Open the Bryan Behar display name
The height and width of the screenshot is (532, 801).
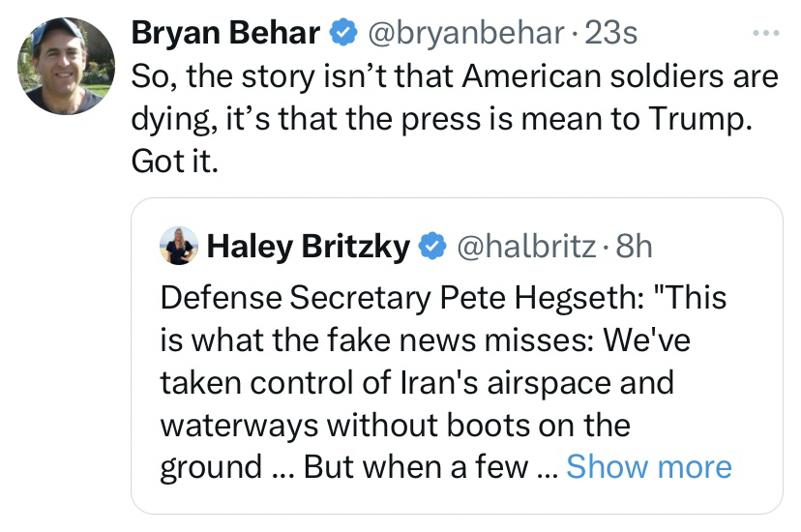tap(225, 33)
